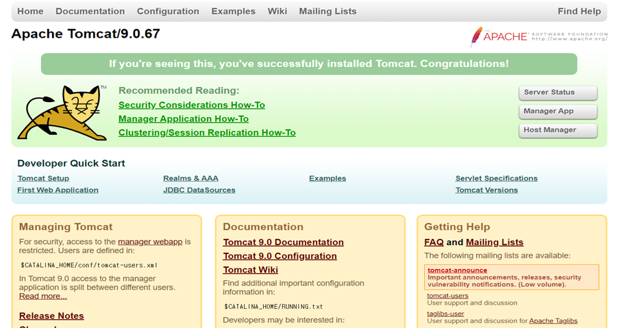The width and height of the screenshot is (644, 328).
Task: Open the Tomcat Setup quick start link
Action: [x=43, y=179]
